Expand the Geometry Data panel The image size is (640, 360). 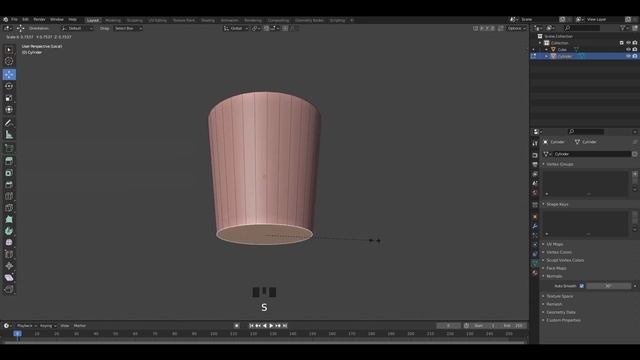tap(561, 312)
